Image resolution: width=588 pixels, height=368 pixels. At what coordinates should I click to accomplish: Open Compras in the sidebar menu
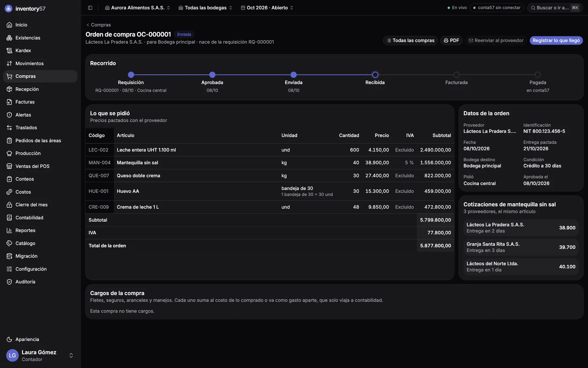[40, 76]
